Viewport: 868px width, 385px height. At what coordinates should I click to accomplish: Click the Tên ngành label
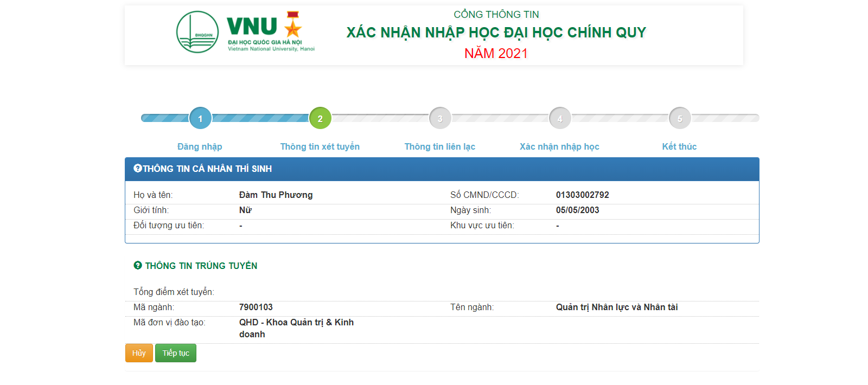472,307
